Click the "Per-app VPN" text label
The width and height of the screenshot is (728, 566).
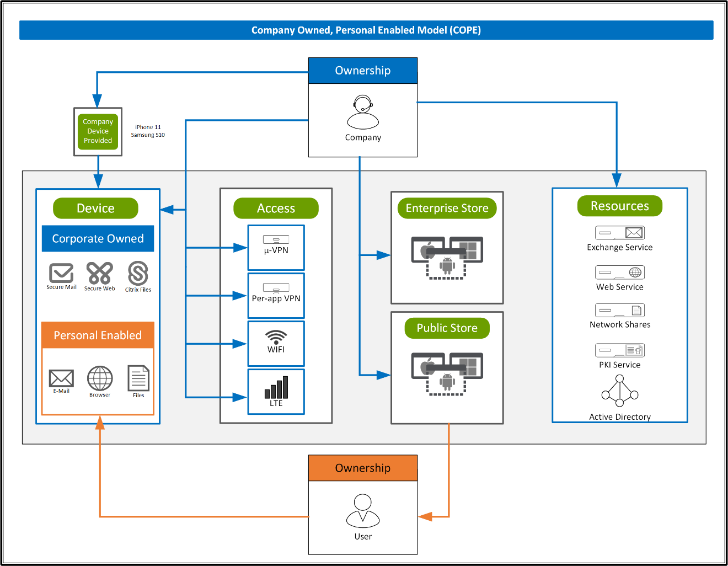(276, 298)
